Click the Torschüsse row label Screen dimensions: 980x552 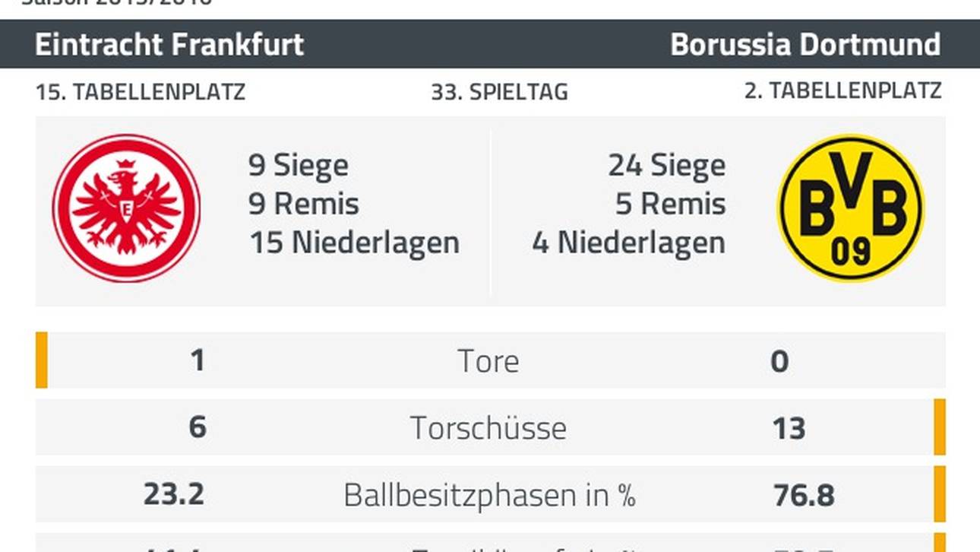pyautogui.click(x=488, y=428)
